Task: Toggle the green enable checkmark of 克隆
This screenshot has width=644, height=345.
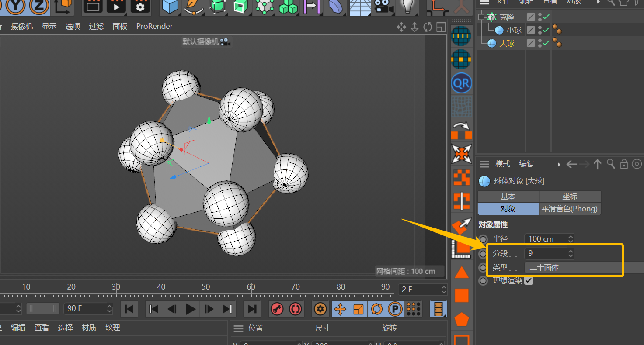Action: click(x=546, y=17)
